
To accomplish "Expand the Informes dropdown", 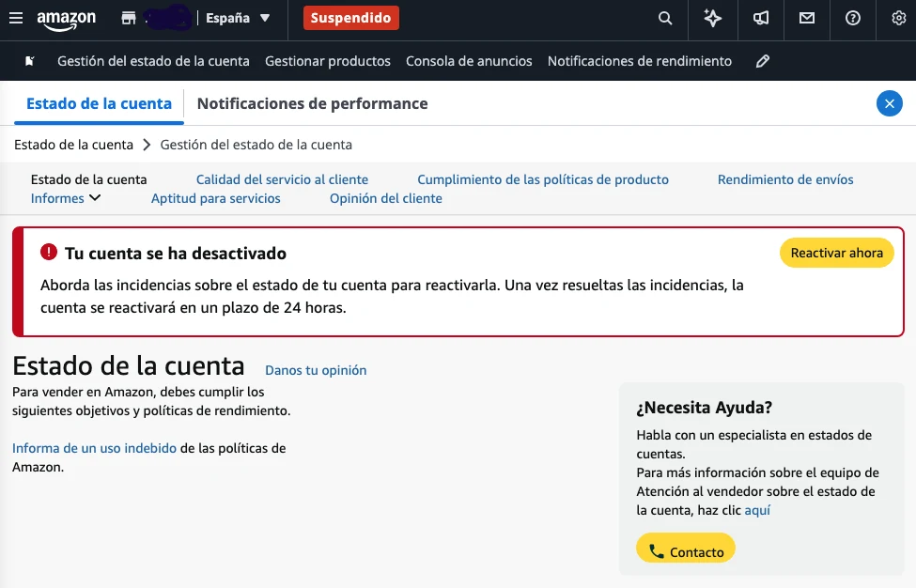I will click(66, 198).
